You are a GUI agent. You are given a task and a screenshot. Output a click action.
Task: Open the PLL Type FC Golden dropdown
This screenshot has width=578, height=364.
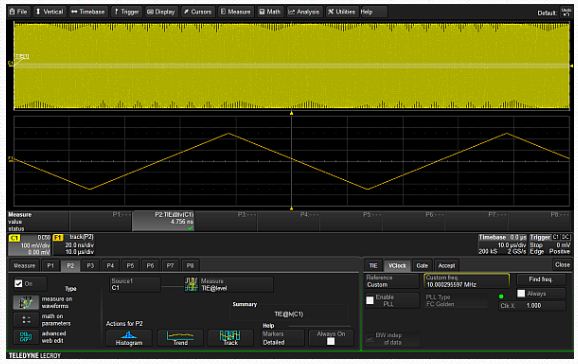[456, 301]
